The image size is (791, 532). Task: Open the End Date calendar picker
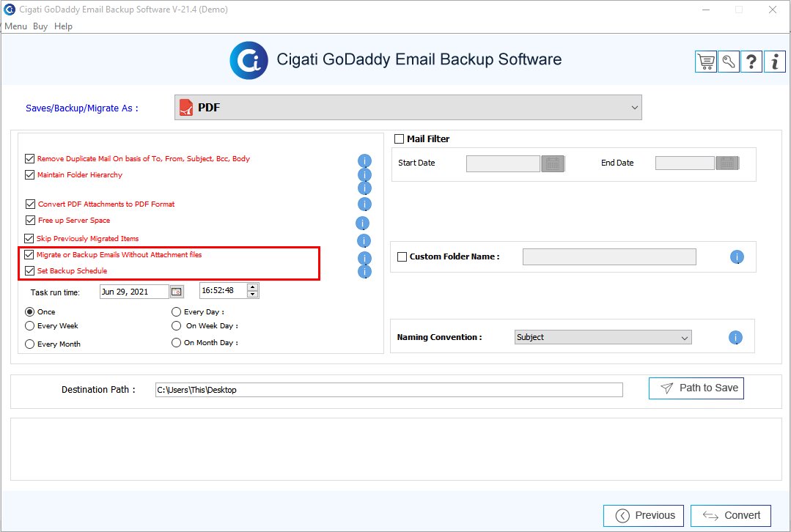[x=727, y=163]
